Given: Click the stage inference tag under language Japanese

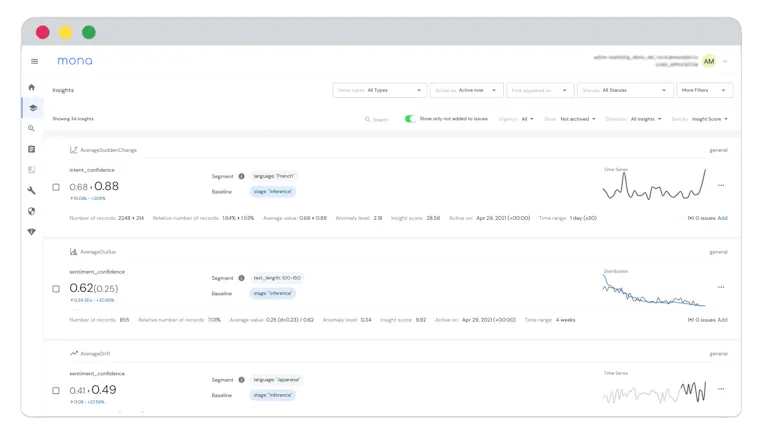Looking at the screenshot, I should coord(273,395).
